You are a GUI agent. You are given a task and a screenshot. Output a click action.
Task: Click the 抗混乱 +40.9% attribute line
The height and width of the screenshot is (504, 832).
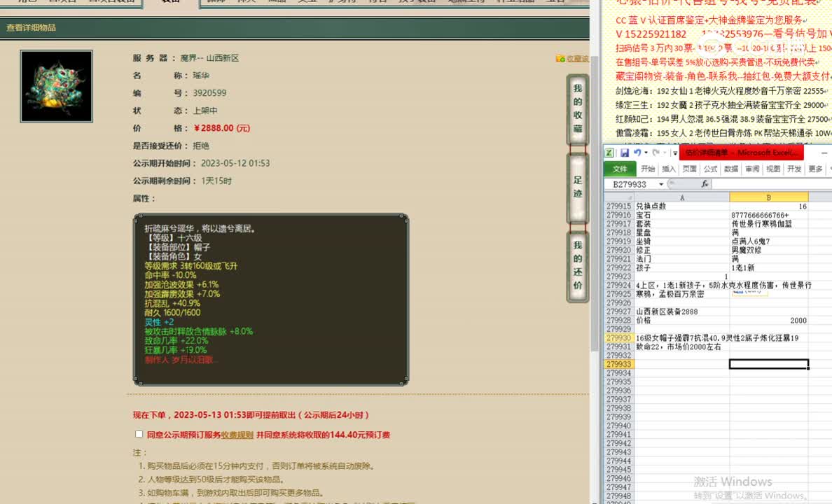(172, 304)
